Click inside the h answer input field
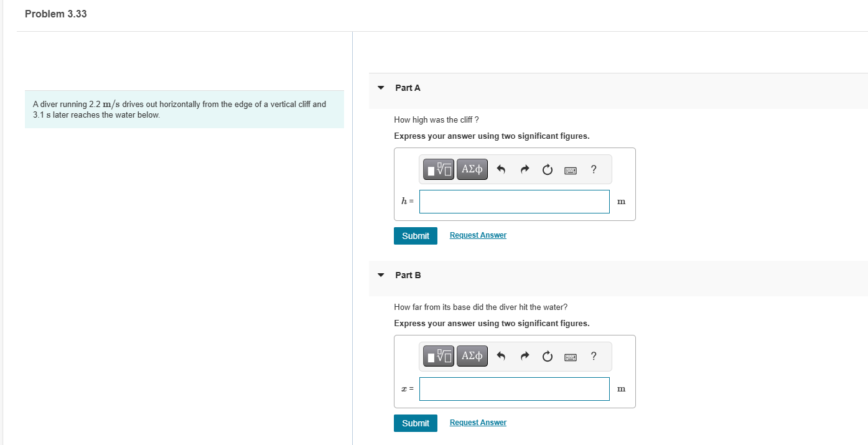The height and width of the screenshot is (445, 868). (x=514, y=201)
